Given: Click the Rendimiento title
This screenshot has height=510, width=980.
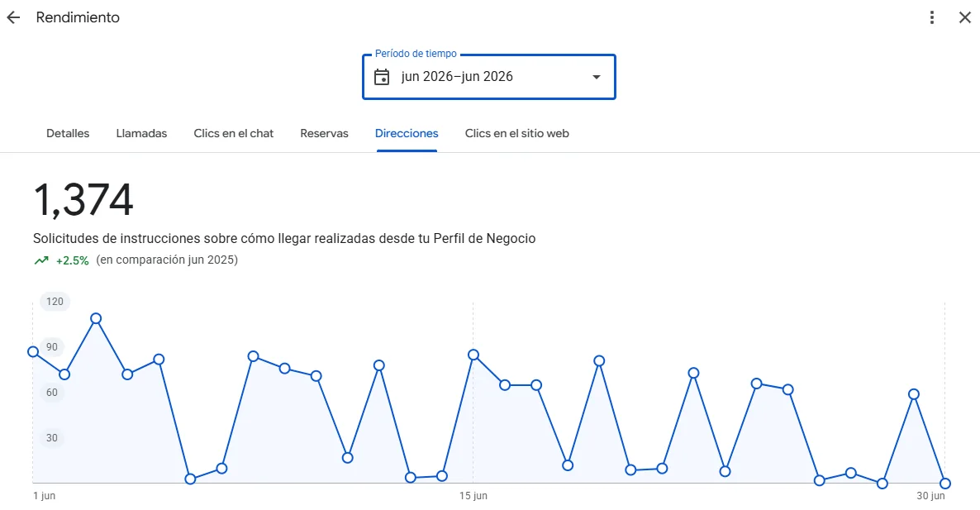Looking at the screenshot, I should coord(78,17).
